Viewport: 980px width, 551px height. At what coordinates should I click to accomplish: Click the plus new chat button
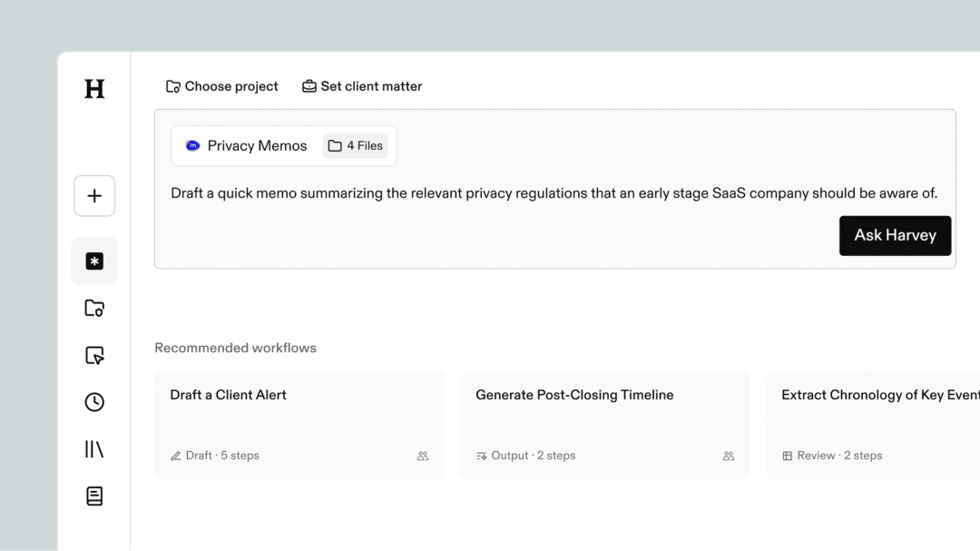click(94, 196)
